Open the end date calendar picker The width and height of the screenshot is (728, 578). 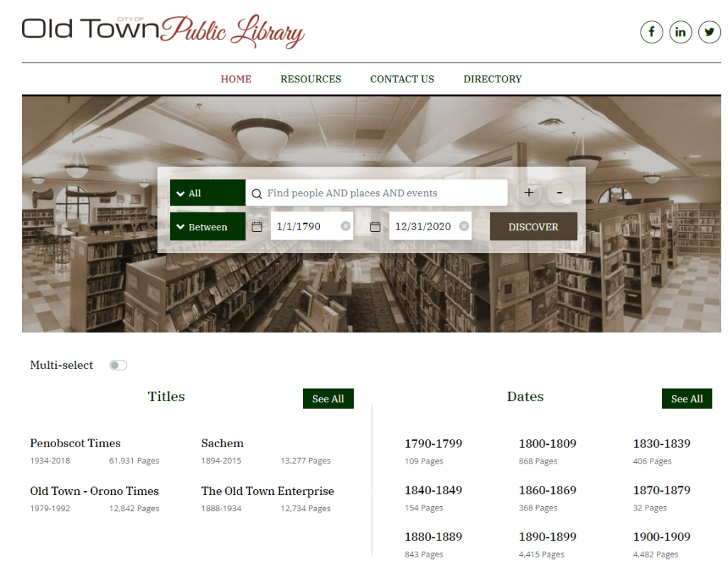(376, 226)
